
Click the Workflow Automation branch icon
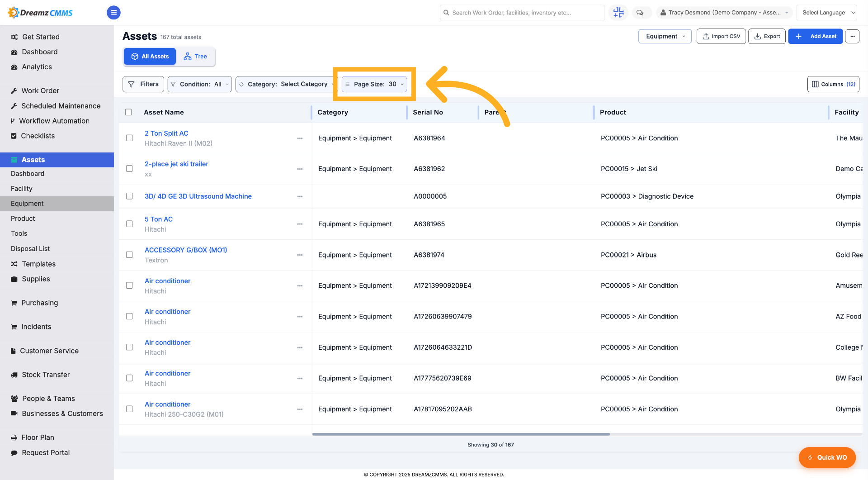click(x=13, y=121)
